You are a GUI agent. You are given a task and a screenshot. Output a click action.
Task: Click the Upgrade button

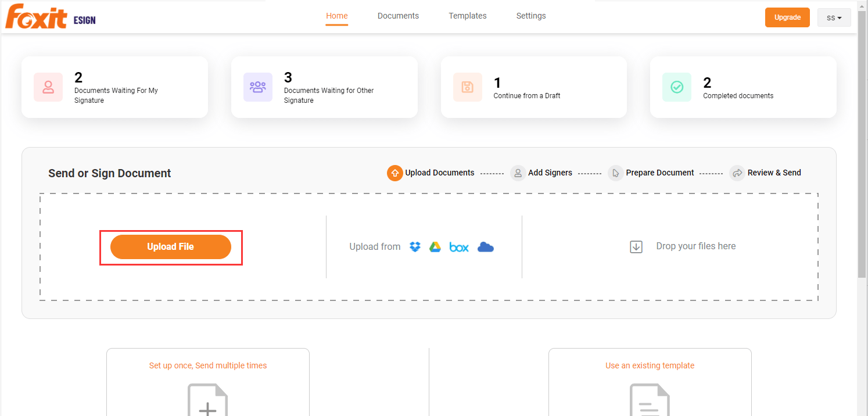[787, 17]
